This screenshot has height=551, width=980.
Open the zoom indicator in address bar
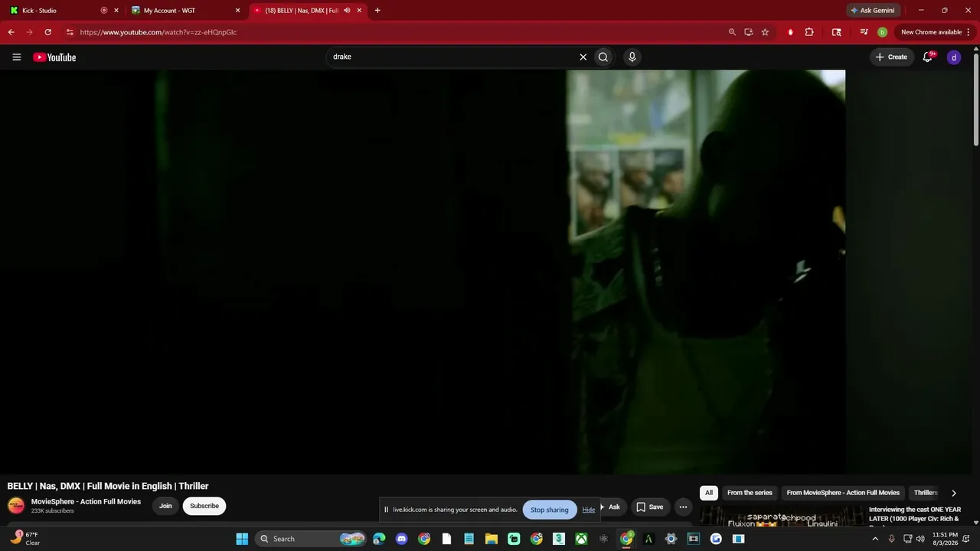click(732, 32)
